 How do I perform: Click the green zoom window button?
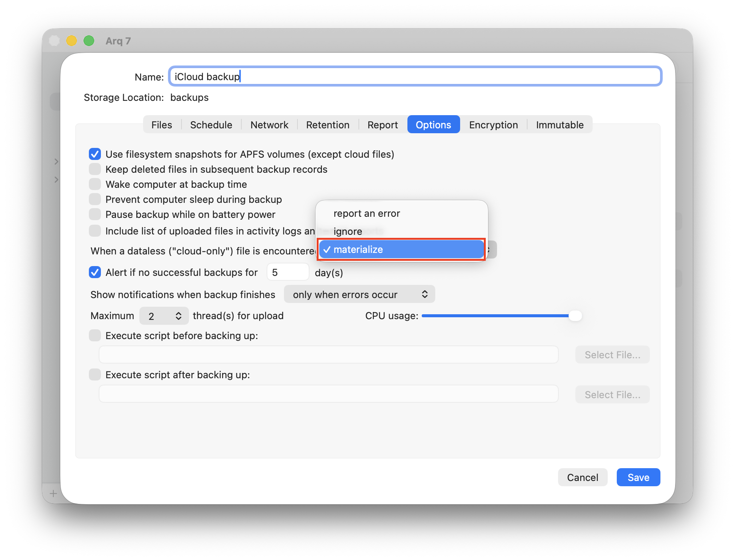pos(89,41)
